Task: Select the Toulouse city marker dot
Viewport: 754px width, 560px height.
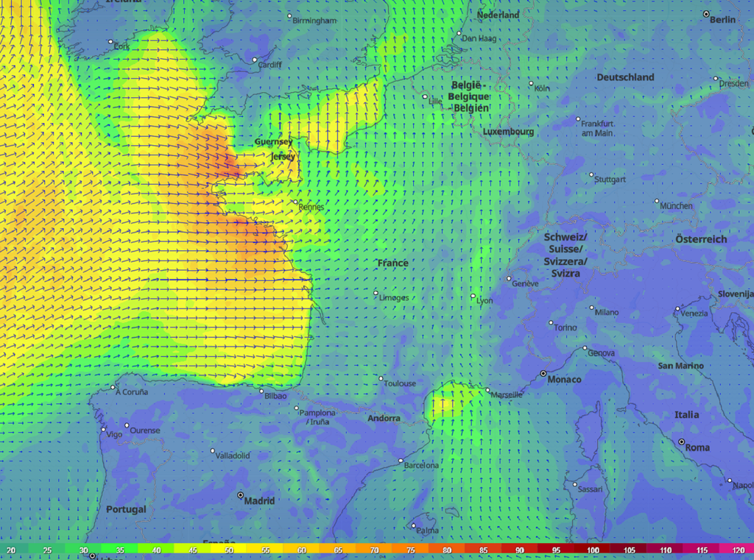Action: pyautogui.click(x=381, y=379)
